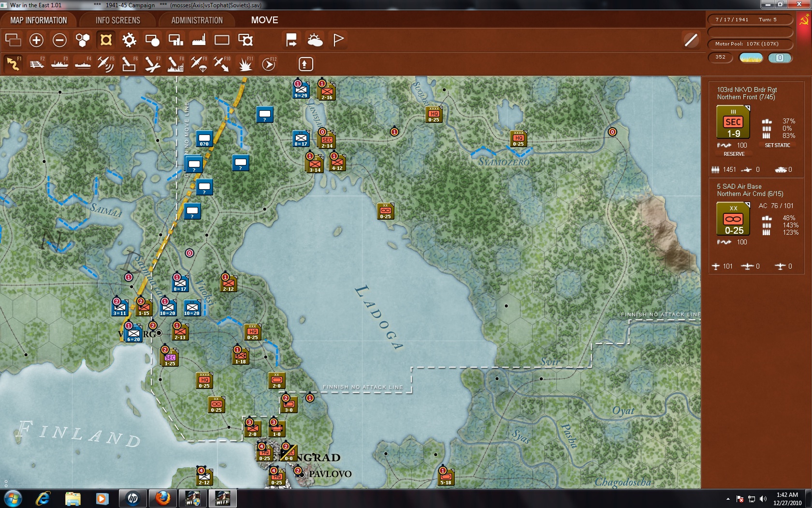Select the F9 air transport mode
The width and height of the screenshot is (812, 508).
click(199, 63)
